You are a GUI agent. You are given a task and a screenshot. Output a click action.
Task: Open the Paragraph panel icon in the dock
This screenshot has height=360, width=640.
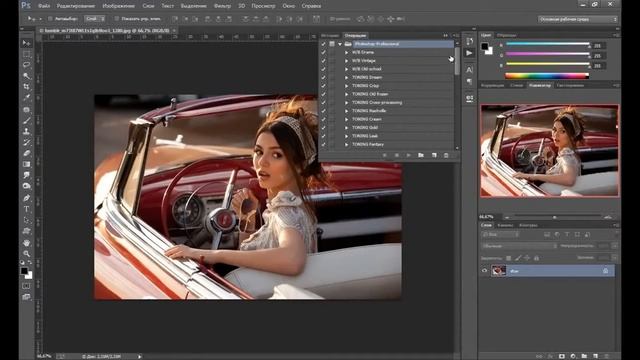point(469,82)
